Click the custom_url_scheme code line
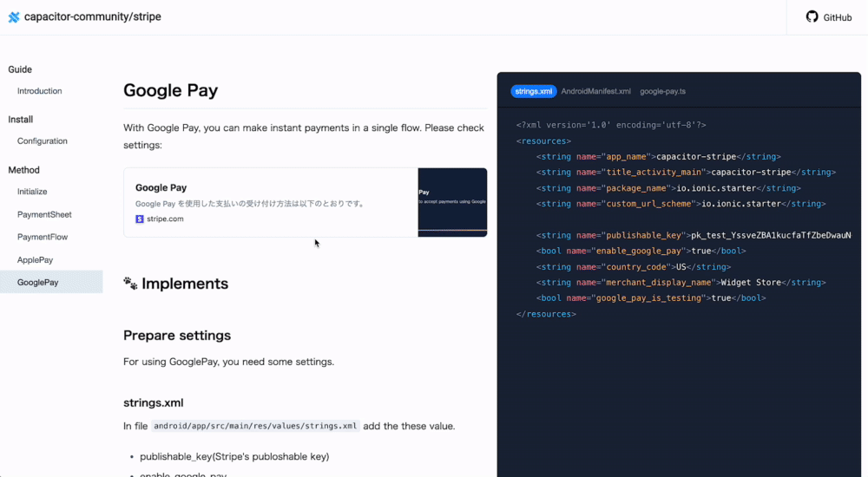The image size is (868, 477). 681,204
